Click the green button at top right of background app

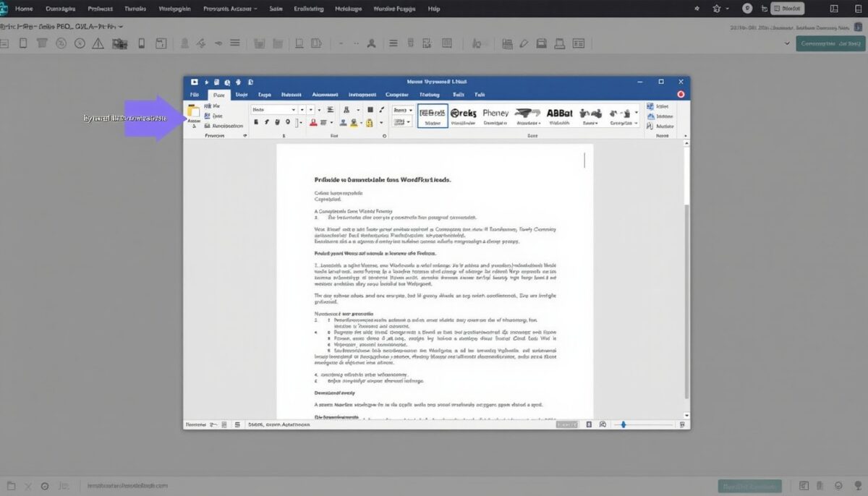[830, 43]
